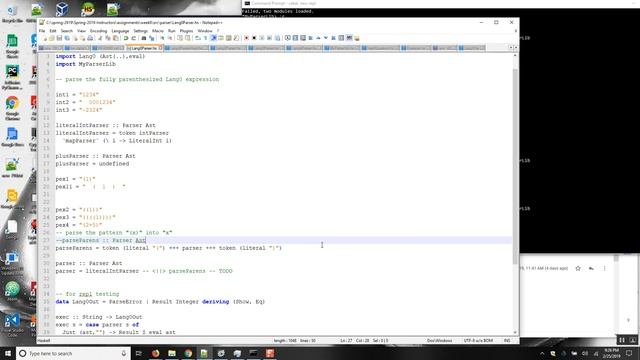
Task: Click the Command Prompt window title bar
Action: point(441,3)
